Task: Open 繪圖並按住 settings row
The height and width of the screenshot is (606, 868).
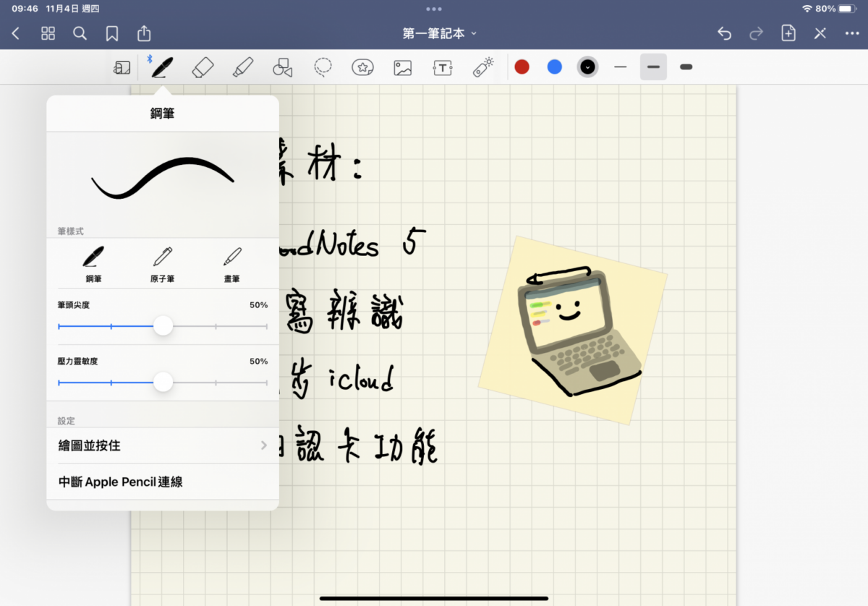Action: point(163,445)
